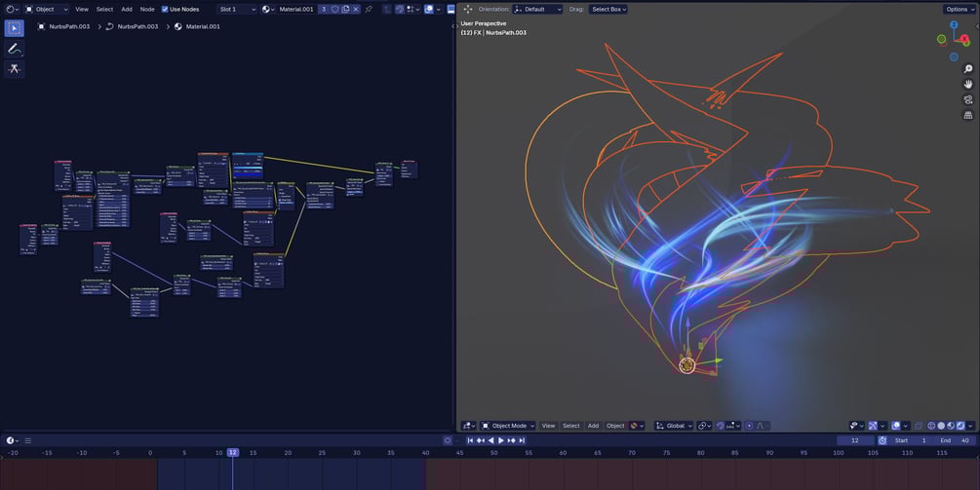Toggle proportional editing icon

tap(749, 426)
